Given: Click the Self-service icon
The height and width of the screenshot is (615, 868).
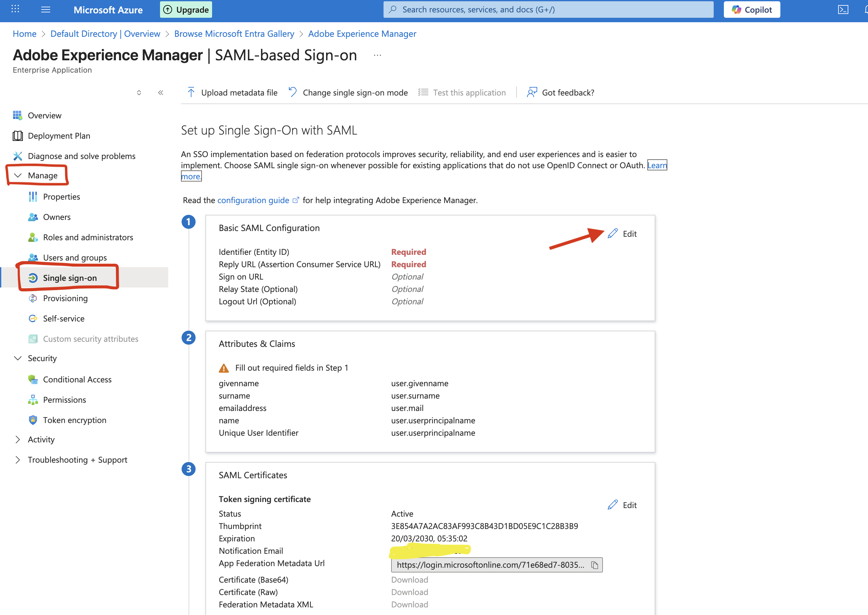Looking at the screenshot, I should tap(33, 319).
